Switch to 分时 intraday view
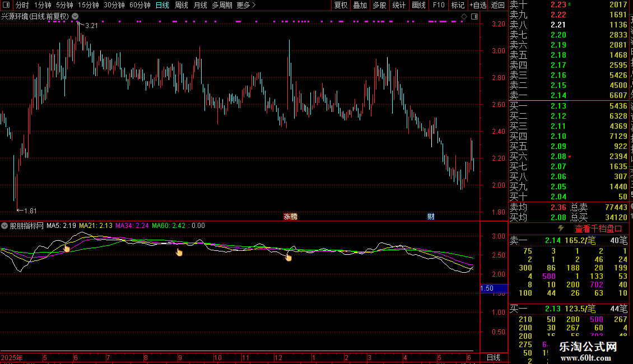The height and width of the screenshot is (364, 633). click(x=22, y=5)
